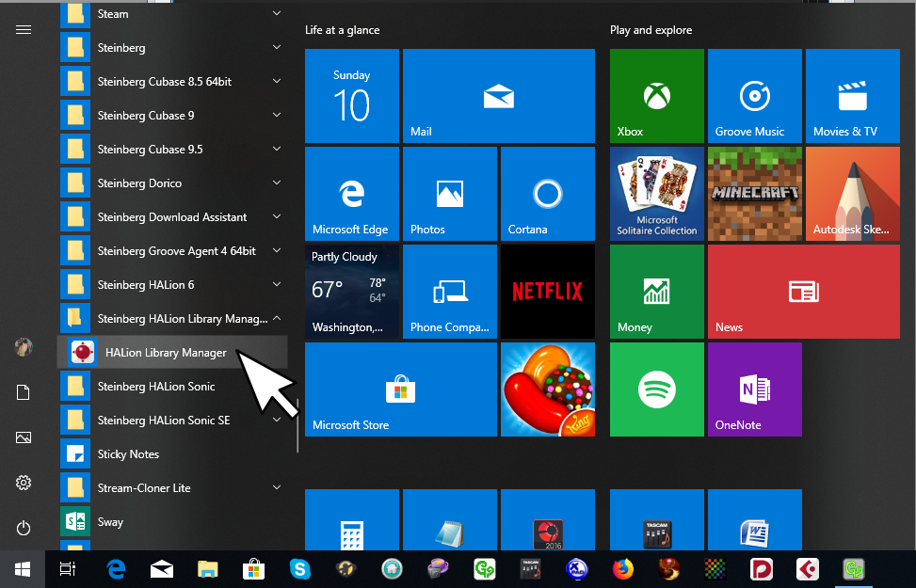Open Skype from the taskbar

tap(299, 569)
